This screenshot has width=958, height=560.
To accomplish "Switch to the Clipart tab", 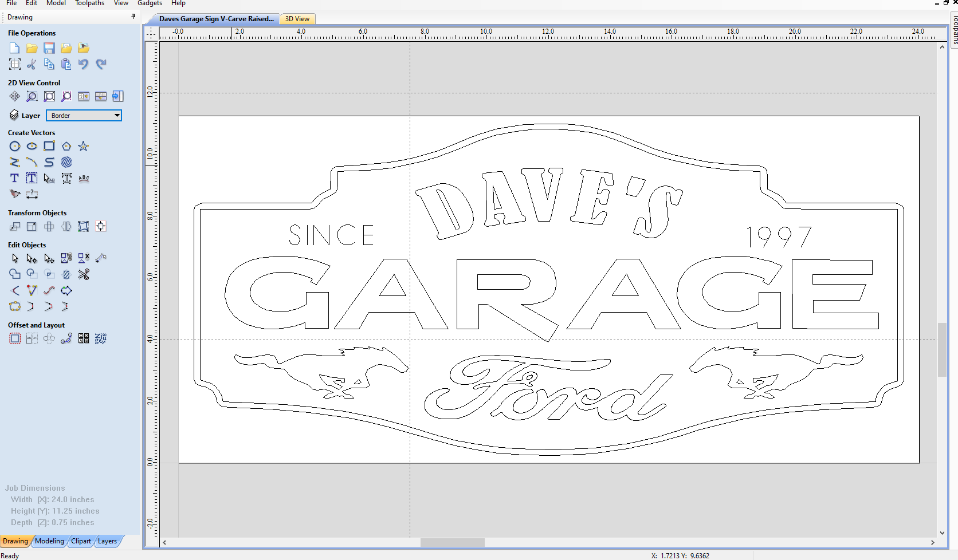I will 81,541.
